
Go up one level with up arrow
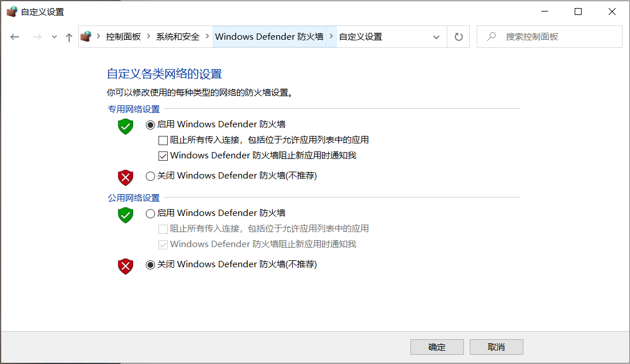69,37
